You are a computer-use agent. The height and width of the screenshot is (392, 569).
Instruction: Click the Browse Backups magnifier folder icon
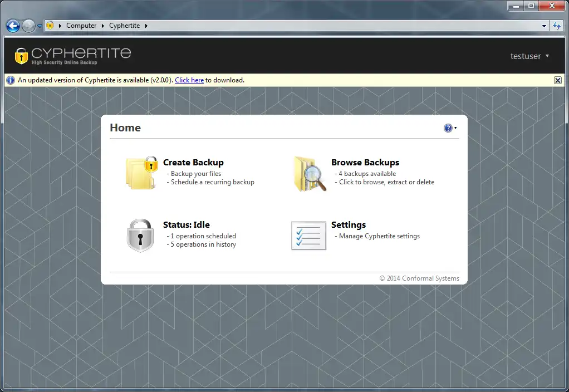click(x=310, y=174)
